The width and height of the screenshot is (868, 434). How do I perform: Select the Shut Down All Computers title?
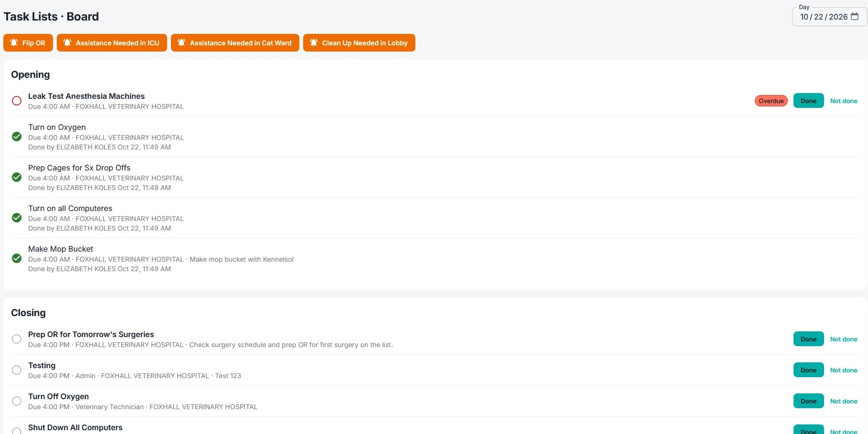point(75,427)
